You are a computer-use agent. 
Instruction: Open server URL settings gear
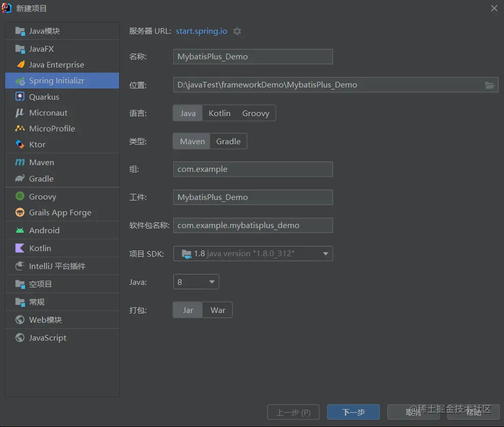(237, 31)
